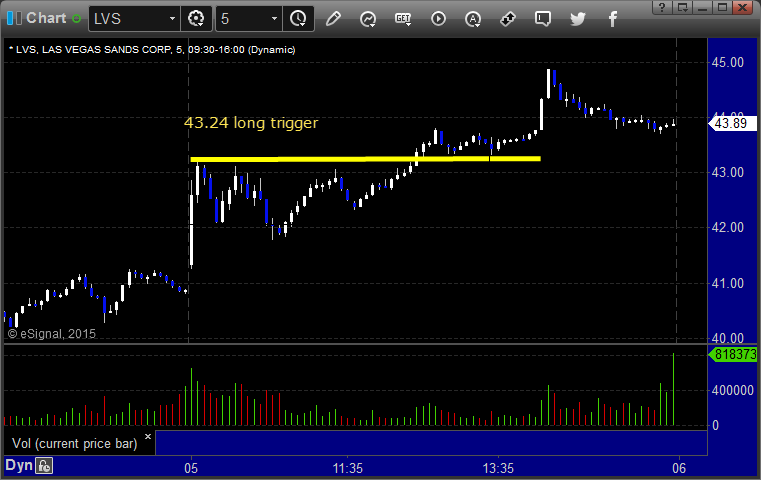Select the Vol (current price bar) tab
This screenshot has width=761, height=480.
[x=75, y=443]
